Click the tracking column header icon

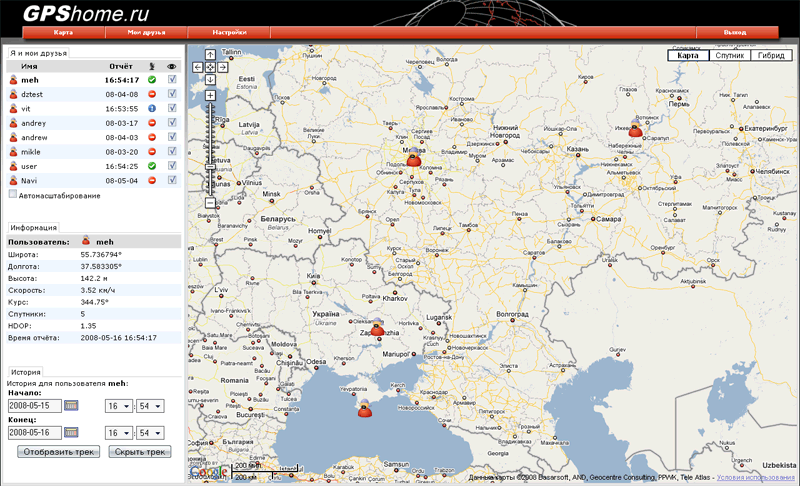(x=152, y=66)
